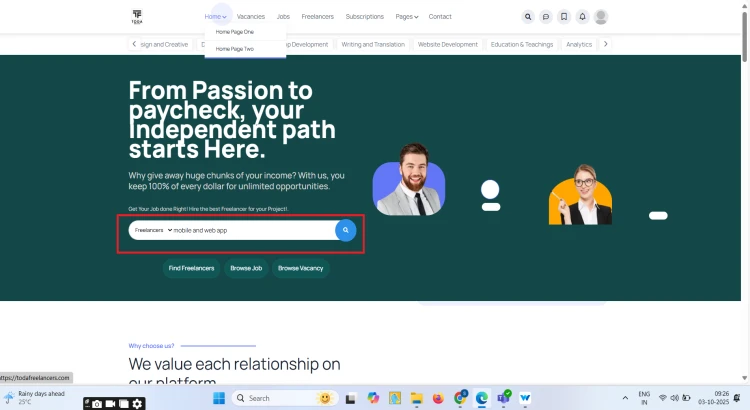Open the header search icon
Screen dimensions: 750x410
click(x=528, y=17)
